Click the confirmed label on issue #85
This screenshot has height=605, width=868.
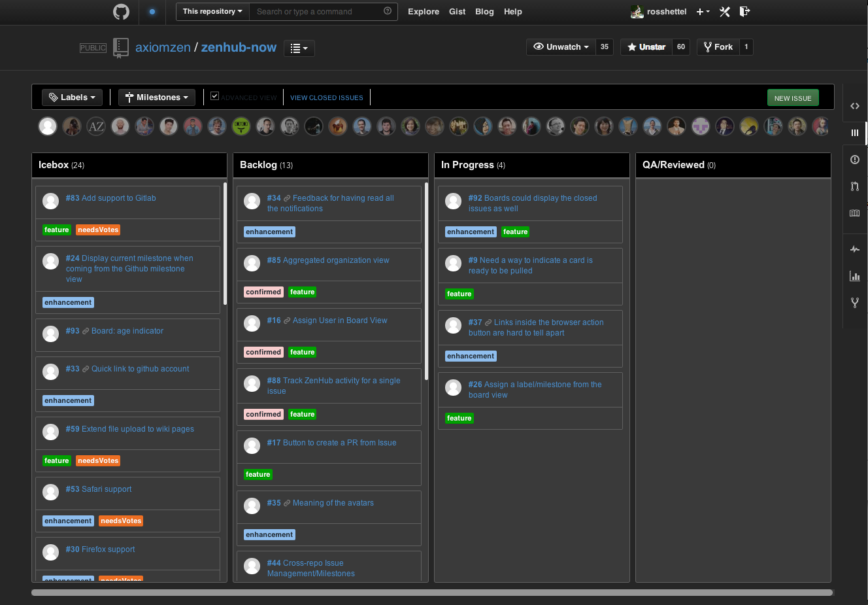pyautogui.click(x=263, y=292)
